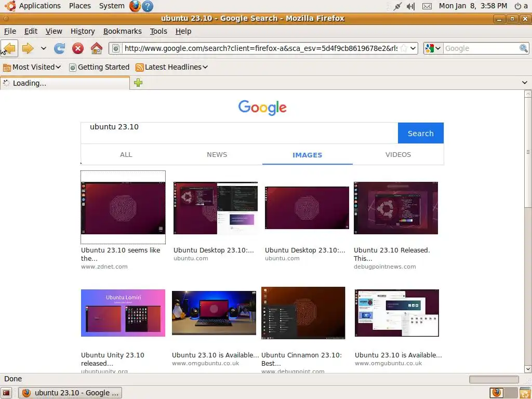The width and height of the screenshot is (532, 399).
Task: Open the Edit menu
Action: click(x=31, y=31)
